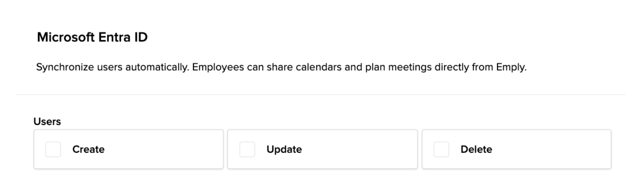Select the Update option card's empty area
This screenshot has width=644, height=186.
[x=358, y=149]
